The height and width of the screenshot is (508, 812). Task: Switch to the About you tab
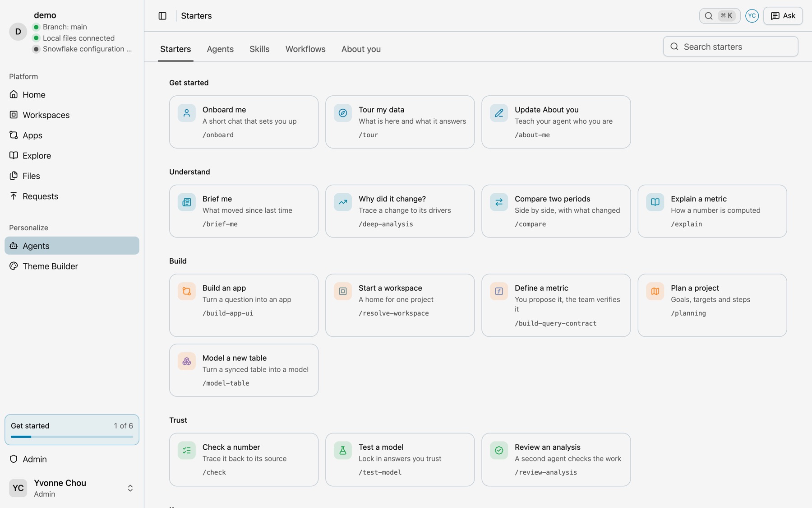[x=361, y=49]
